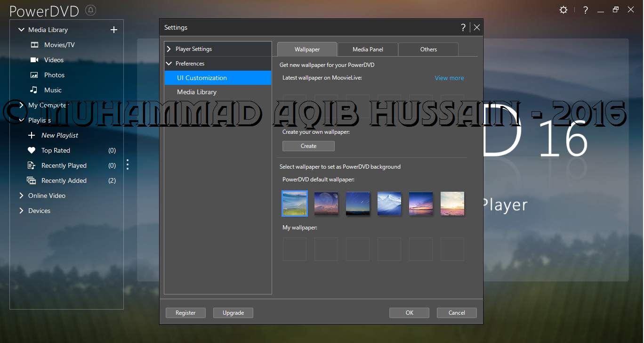
Task: Select the green meadow default wallpaper
Action: tap(295, 204)
